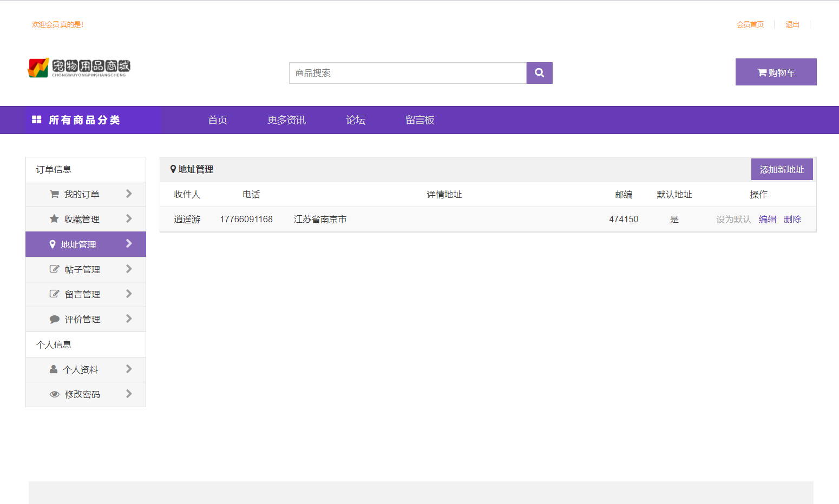Open 修改密码 sidebar item

86,394
